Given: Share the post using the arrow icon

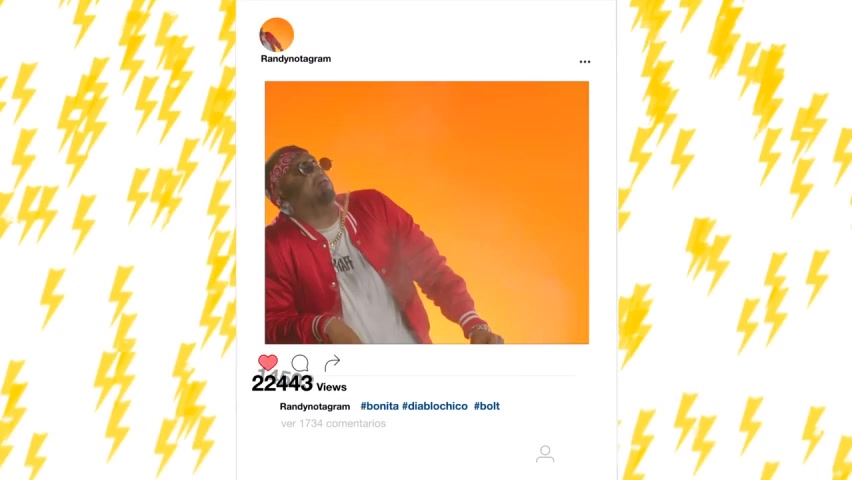Looking at the screenshot, I should click(x=332, y=363).
